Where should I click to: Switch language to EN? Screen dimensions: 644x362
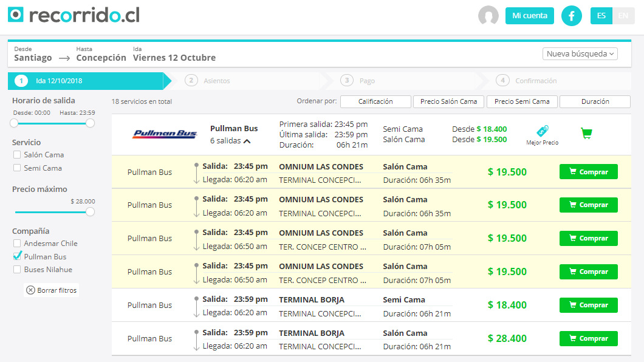click(623, 16)
